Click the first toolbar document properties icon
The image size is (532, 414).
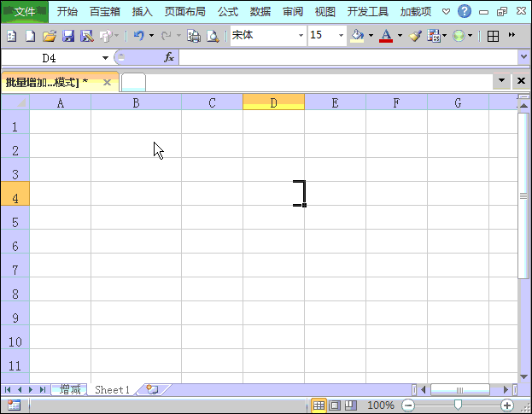(12, 36)
